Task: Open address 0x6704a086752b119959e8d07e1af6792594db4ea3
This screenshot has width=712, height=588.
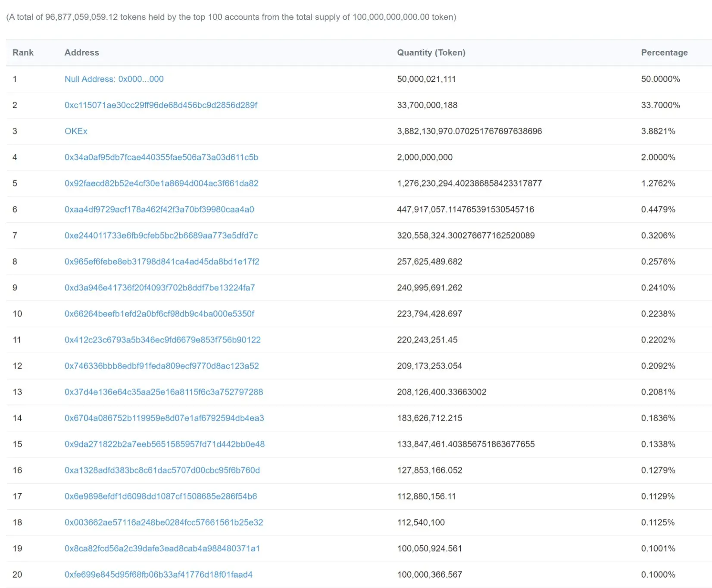Action: pos(164,418)
